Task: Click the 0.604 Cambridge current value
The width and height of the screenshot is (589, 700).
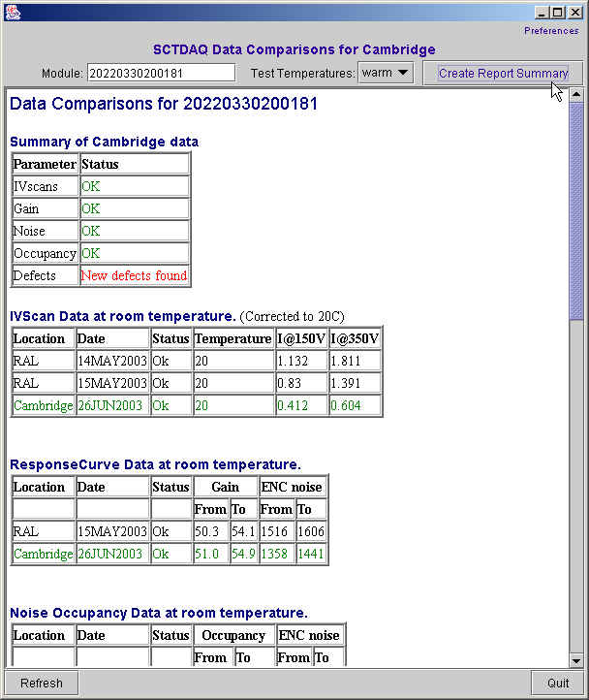Action: pyautogui.click(x=346, y=405)
